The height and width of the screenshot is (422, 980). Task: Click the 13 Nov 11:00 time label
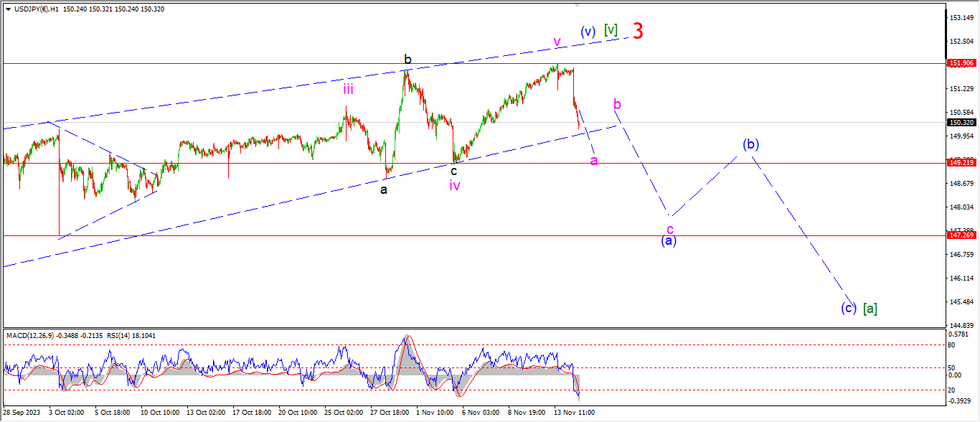click(x=573, y=413)
